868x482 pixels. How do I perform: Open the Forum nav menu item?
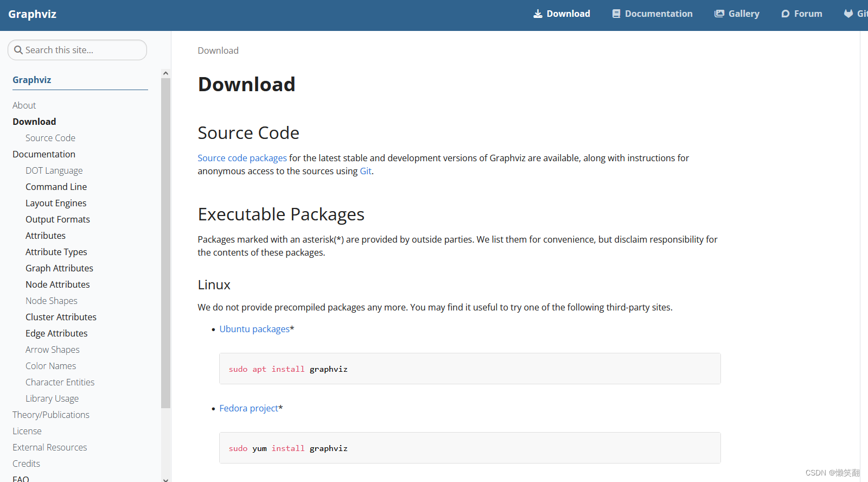tap(802, 14)
